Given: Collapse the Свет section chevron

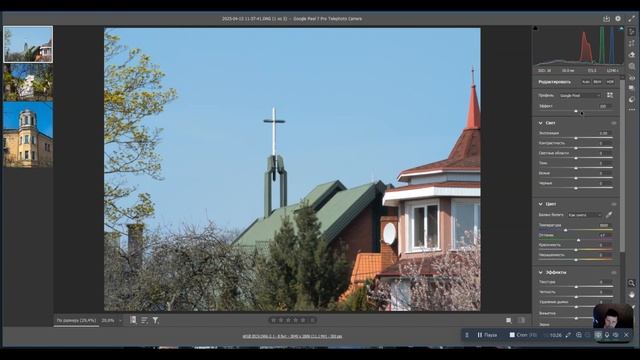Looking at the screenshot, I should click(x=540, y=123).
